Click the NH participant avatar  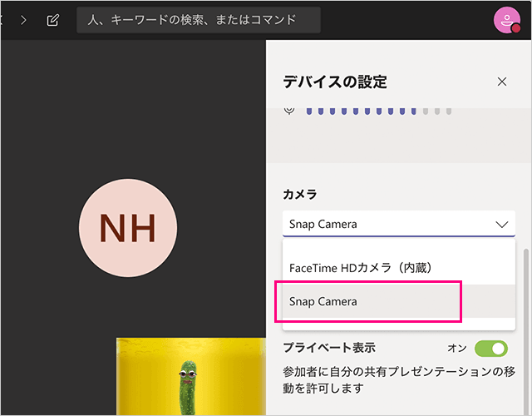click(128, 227)
